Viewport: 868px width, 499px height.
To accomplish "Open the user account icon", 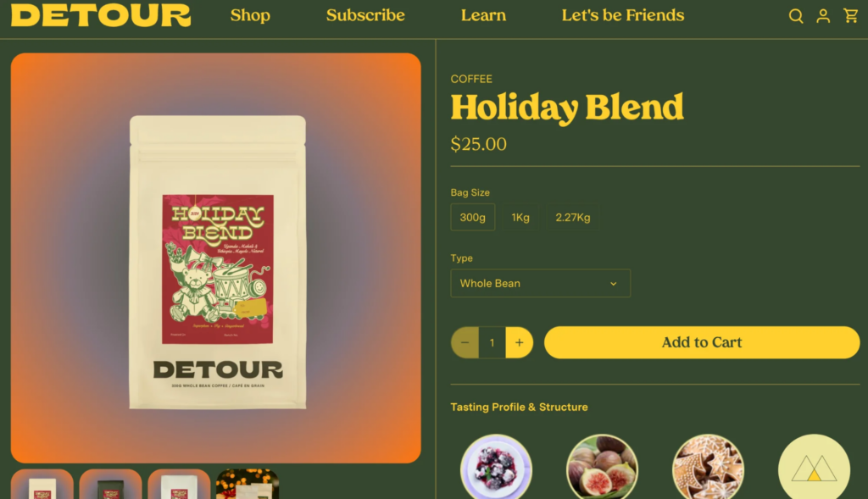I will coord(823,16).
